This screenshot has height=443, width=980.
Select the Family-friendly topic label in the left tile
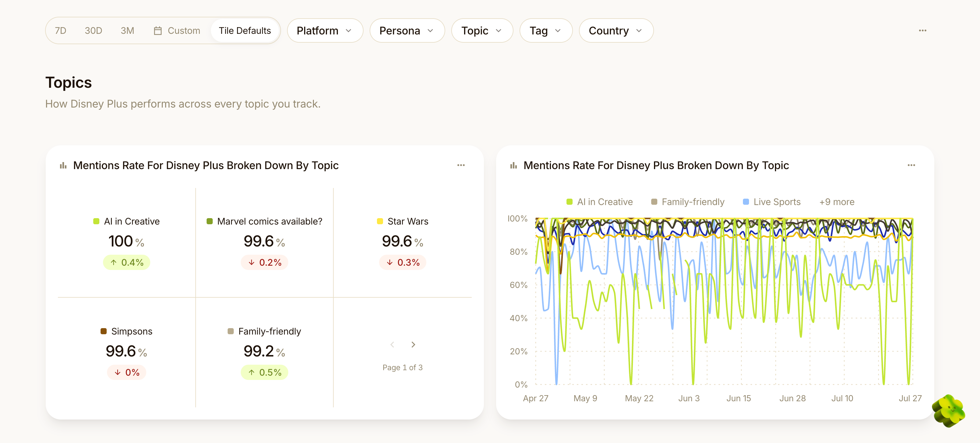click(x=270, y=331)
